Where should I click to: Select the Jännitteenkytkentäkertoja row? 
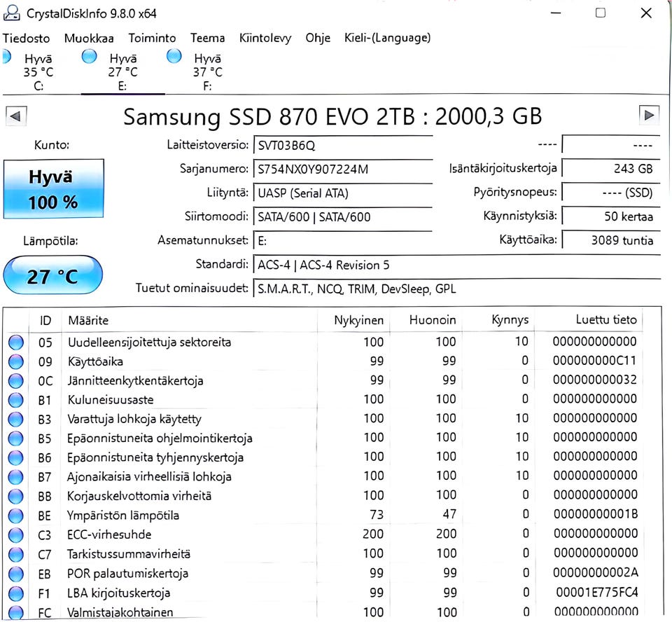point(323,381)
